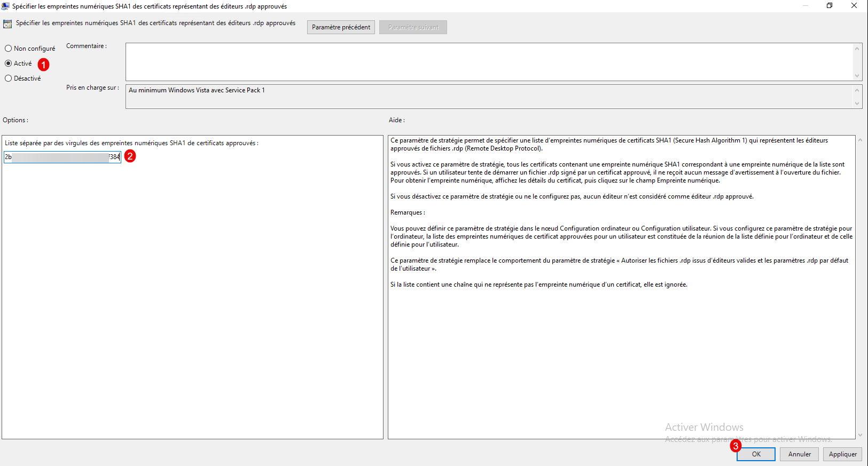Click the policy setting icon beside the title

[x=7, y=24]
